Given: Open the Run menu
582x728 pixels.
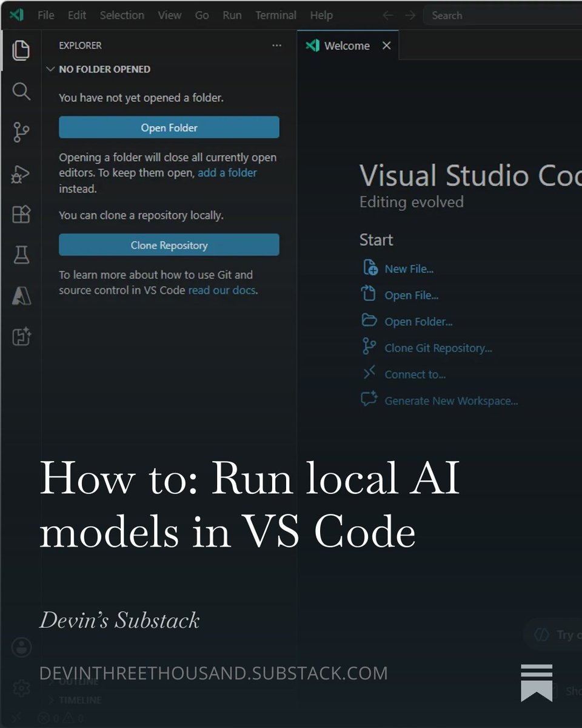Looking at the screenshot, I should click(x=232, y=15).
